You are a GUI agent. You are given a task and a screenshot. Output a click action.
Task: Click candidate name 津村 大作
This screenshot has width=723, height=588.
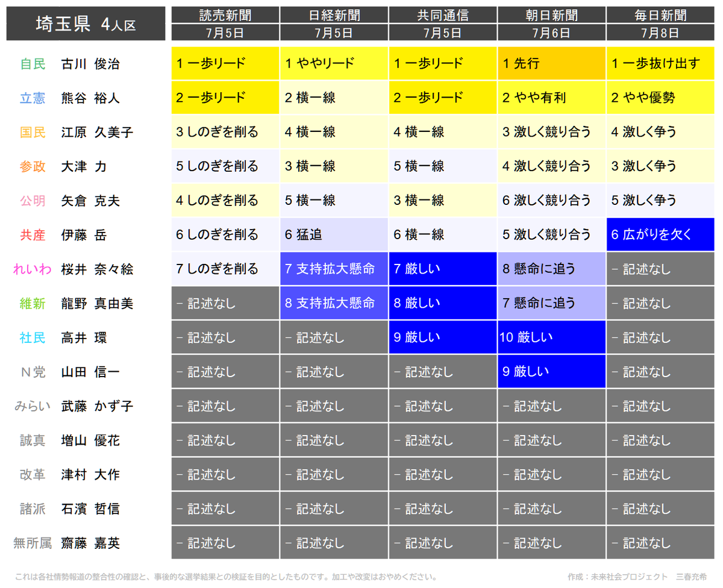(90, 475)
